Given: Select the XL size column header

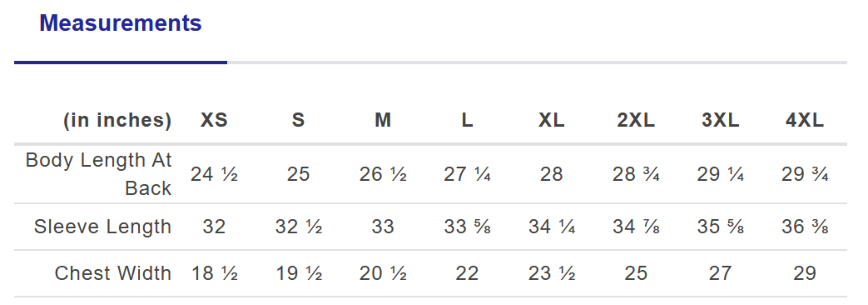Looking at the screenshot, I should pos(552,120).
